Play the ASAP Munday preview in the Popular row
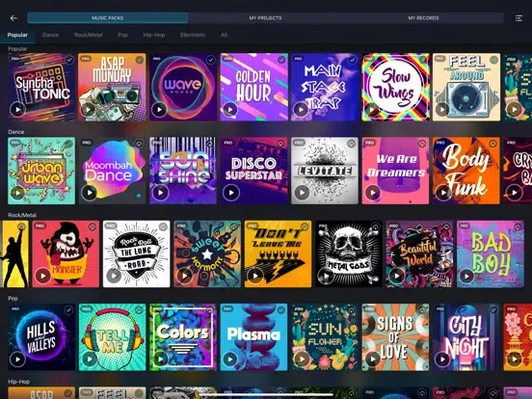Screen dimensions: 532x399 89,109
